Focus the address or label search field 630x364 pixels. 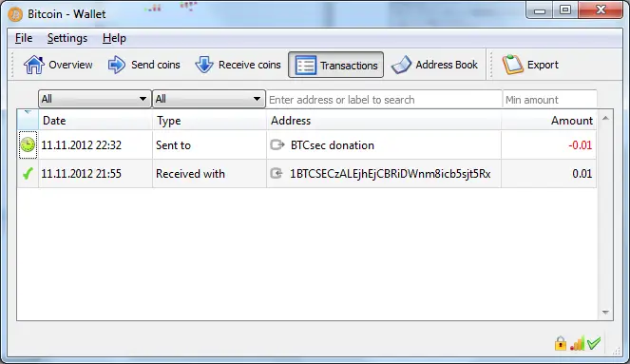coord(384,99)
